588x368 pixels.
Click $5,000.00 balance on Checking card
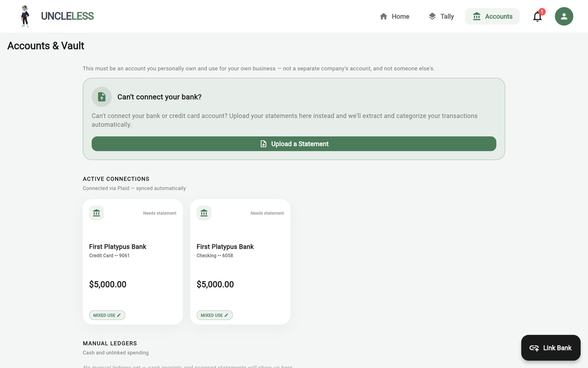coord(215,284)
